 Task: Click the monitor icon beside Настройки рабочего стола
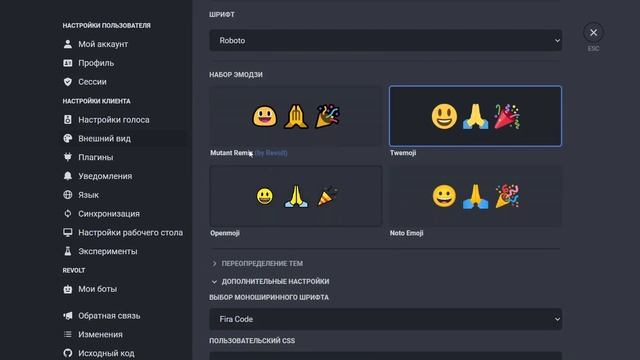point(68,232)
